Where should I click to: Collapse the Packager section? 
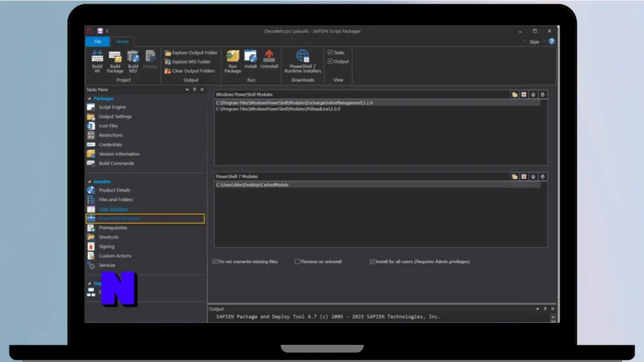pyautogui.click(x=89, y=99)
